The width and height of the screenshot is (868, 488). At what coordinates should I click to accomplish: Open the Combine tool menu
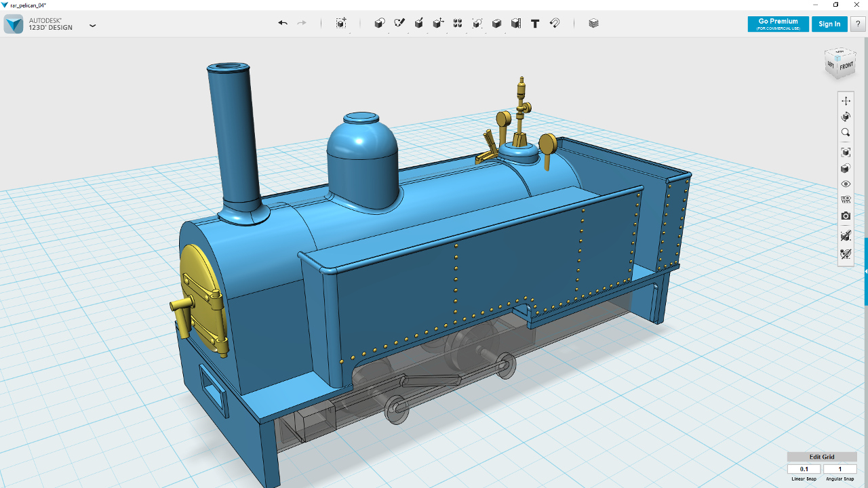click(x=496, y=23)
